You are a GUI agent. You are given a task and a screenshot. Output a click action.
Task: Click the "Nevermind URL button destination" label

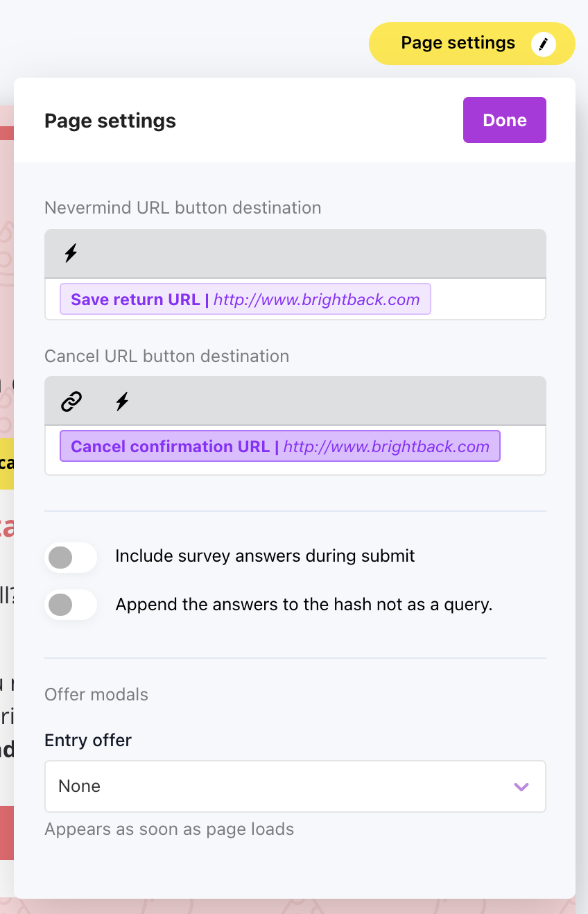pos(182,208)
